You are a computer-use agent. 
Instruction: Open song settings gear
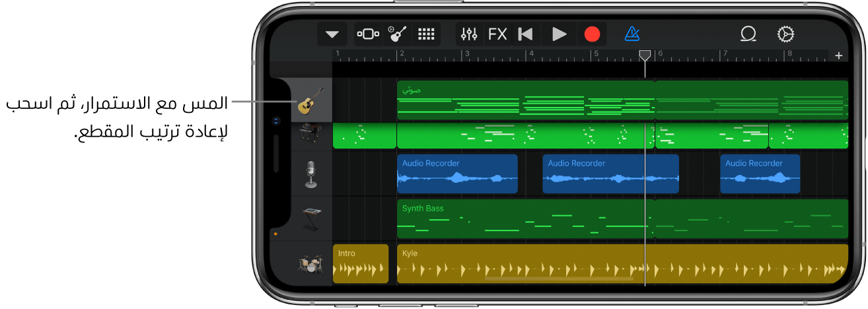[x=785, y=34]
